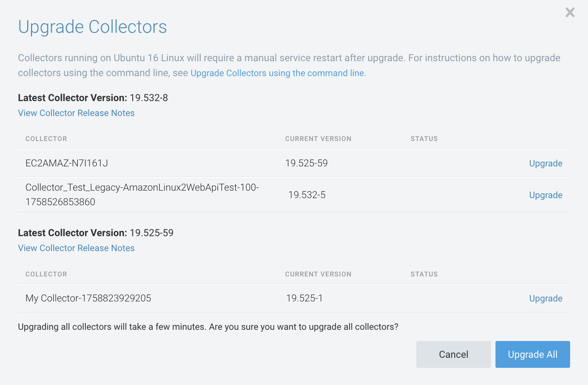View Release Notes for version 19.532-8
This screenshot has width=588, height=385.
click(76, 113)
